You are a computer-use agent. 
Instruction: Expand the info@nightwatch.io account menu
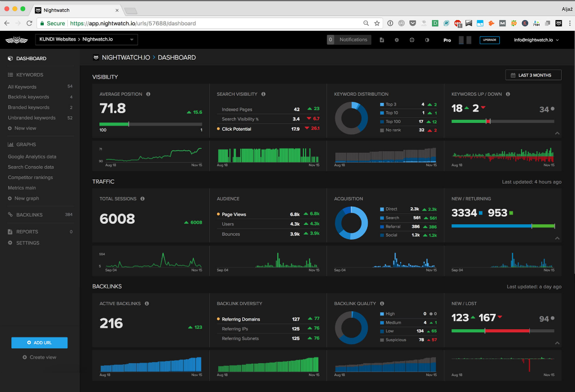point(536,40)
